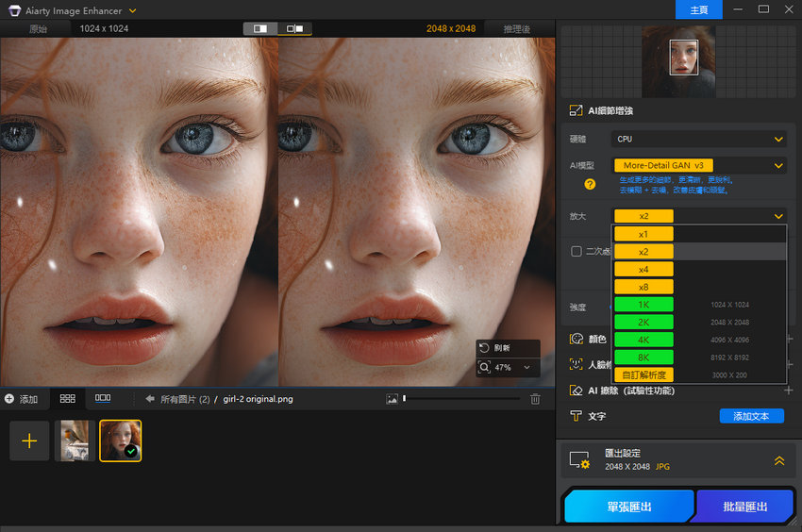Open the AI模型 More-Detail GAN v3 dropdown
The width and height of the screenshot is (802, 532).
[x=698, y=165]
